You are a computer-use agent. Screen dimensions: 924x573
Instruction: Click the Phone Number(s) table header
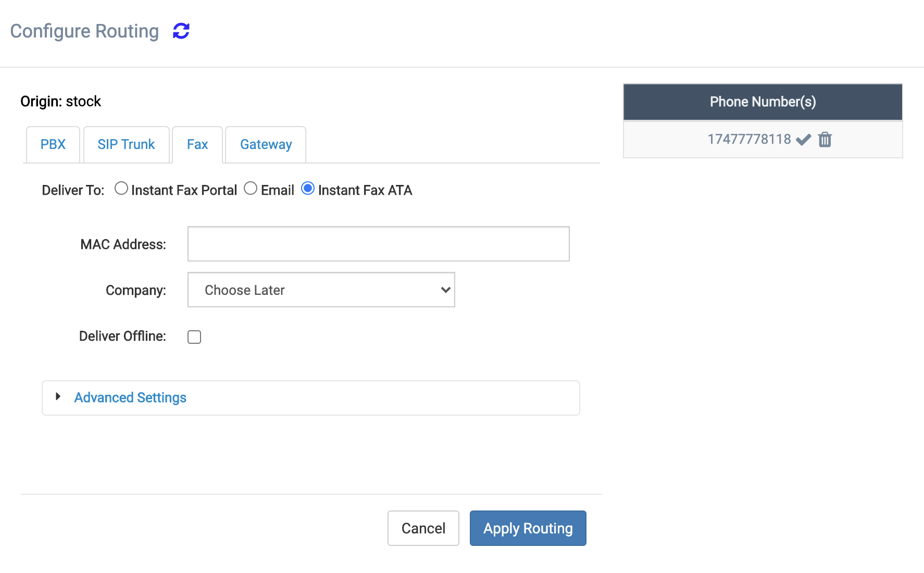point(763,102)
